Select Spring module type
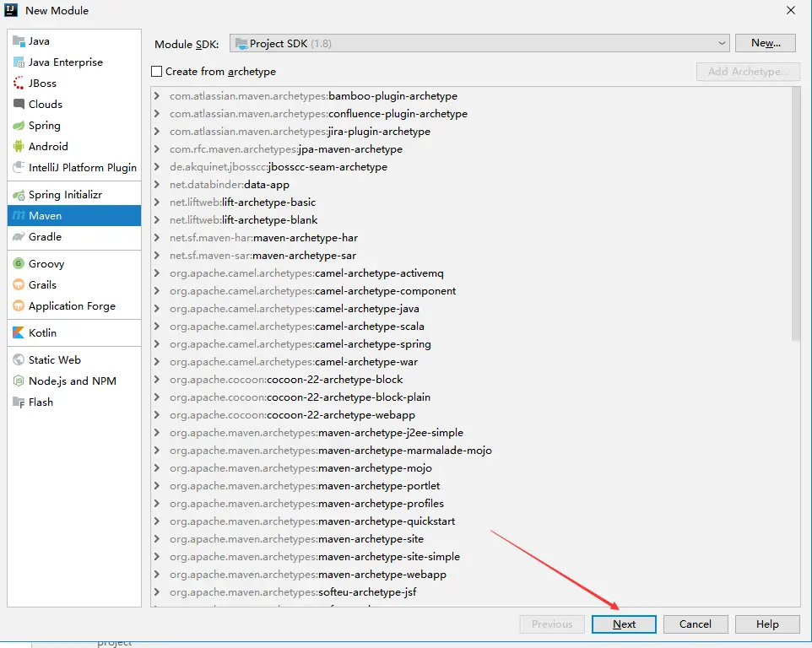 tap(74, 125)
